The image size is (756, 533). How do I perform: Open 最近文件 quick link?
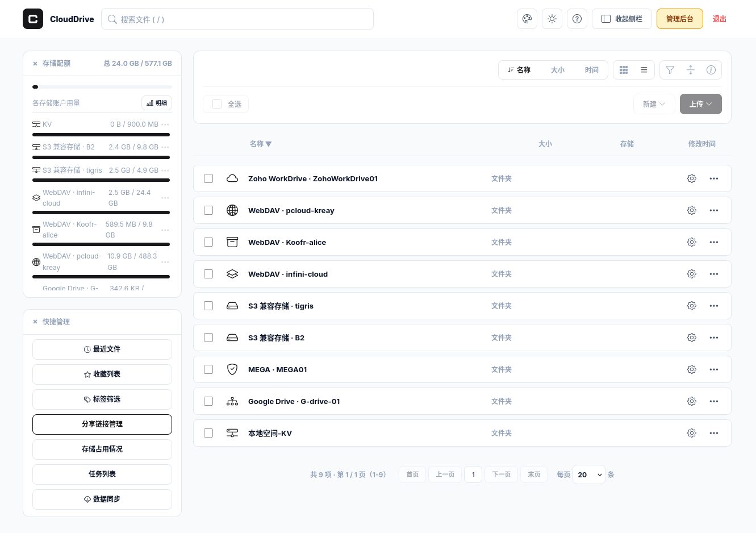point(102,349)
